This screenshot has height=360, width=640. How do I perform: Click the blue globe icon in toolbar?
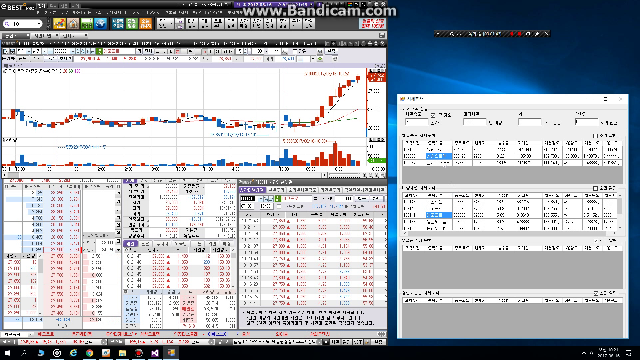click(100, 24)
